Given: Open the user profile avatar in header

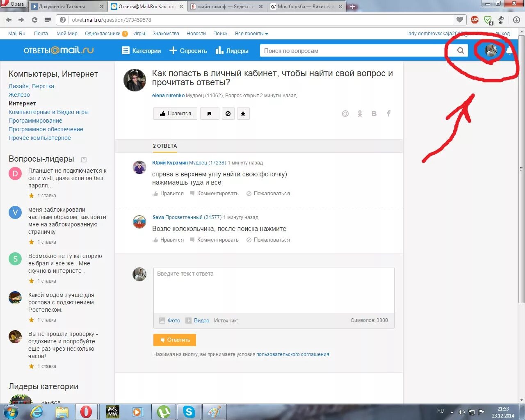Looking at the screenshot, I should click(x=491, y=50).
